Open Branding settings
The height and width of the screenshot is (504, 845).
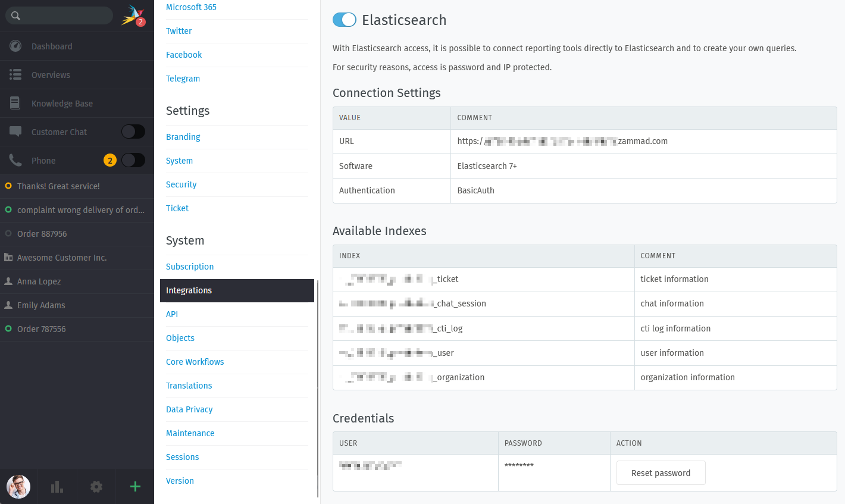(183, 137)
